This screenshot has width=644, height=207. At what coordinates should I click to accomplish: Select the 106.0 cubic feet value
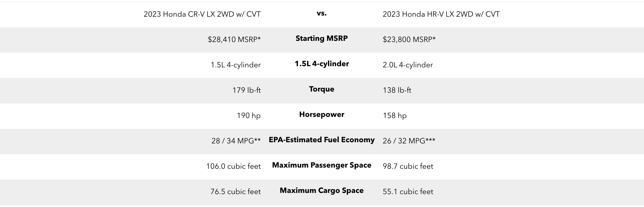[x=233, y=166]
